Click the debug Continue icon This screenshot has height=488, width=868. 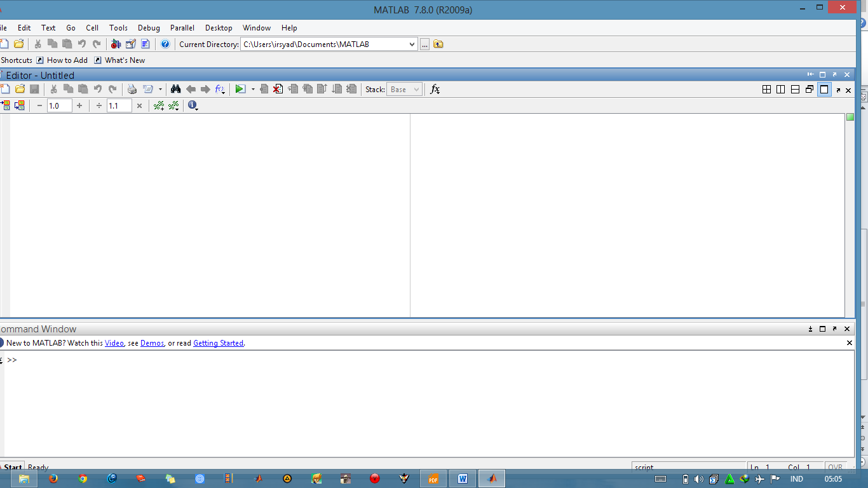point(337,89)
